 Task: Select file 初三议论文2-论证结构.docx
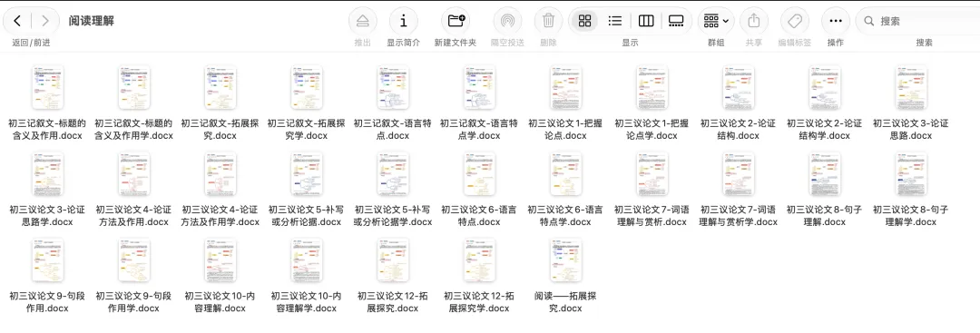[x=738, y=103]
